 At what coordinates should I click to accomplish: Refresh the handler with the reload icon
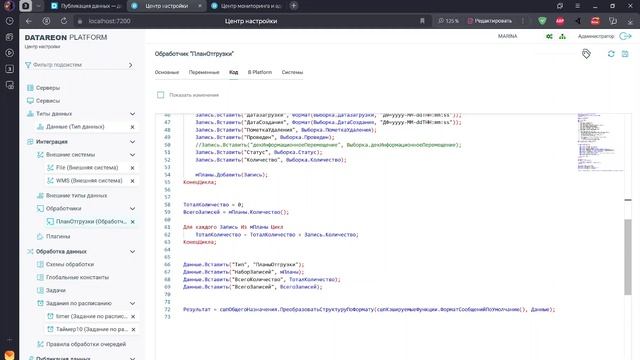coord(611,54)
